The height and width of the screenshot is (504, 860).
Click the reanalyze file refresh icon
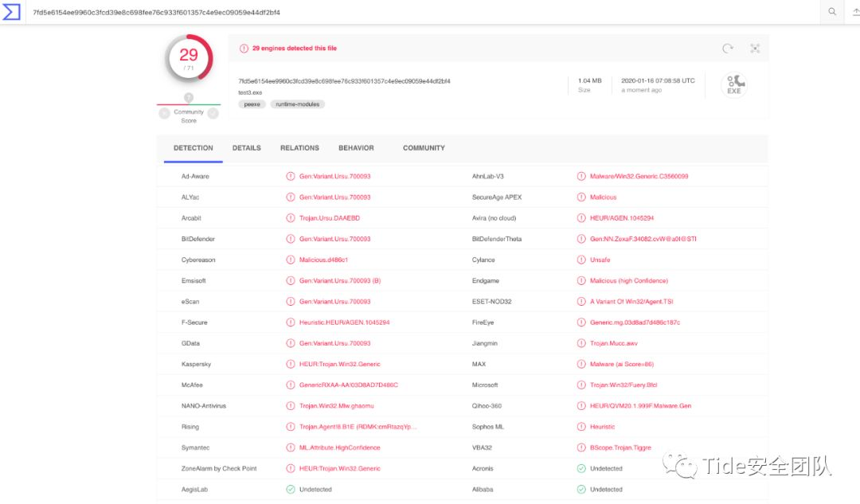point(728,49)
